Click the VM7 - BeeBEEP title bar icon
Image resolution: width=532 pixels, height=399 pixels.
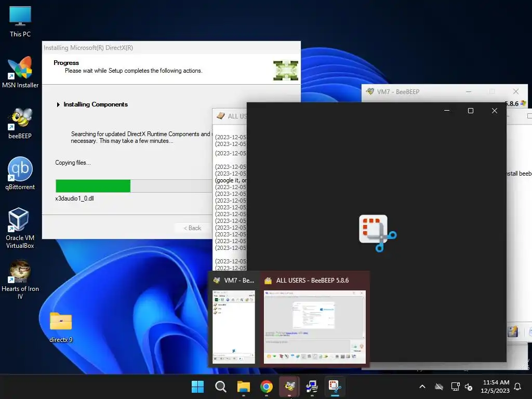[370, 91]
